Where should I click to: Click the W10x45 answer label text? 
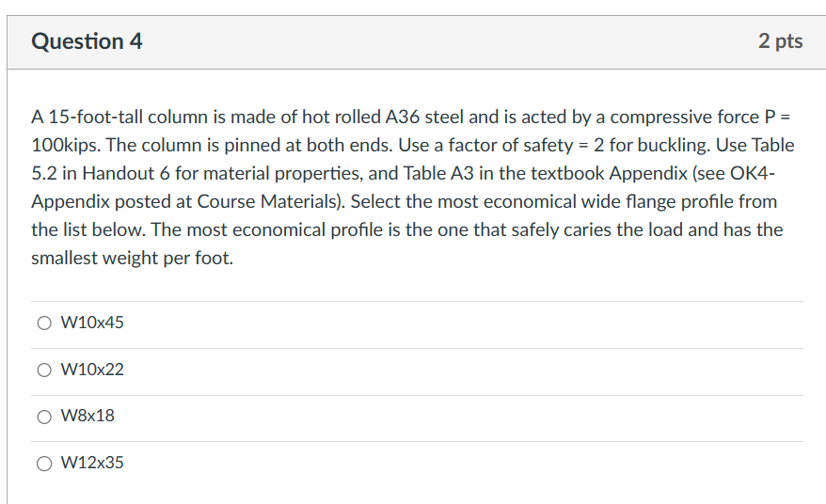point(92,323)
